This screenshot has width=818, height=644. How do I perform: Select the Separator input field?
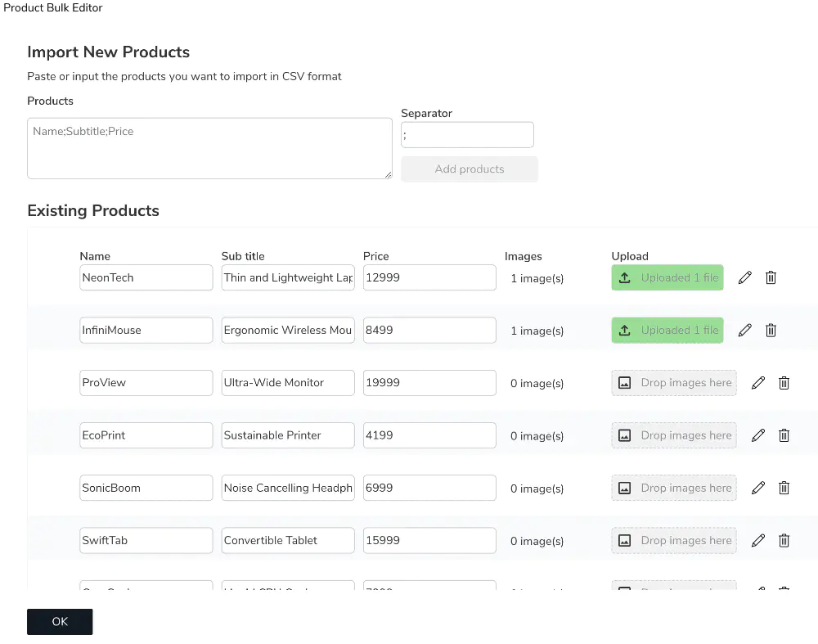(x=467, y=134)
